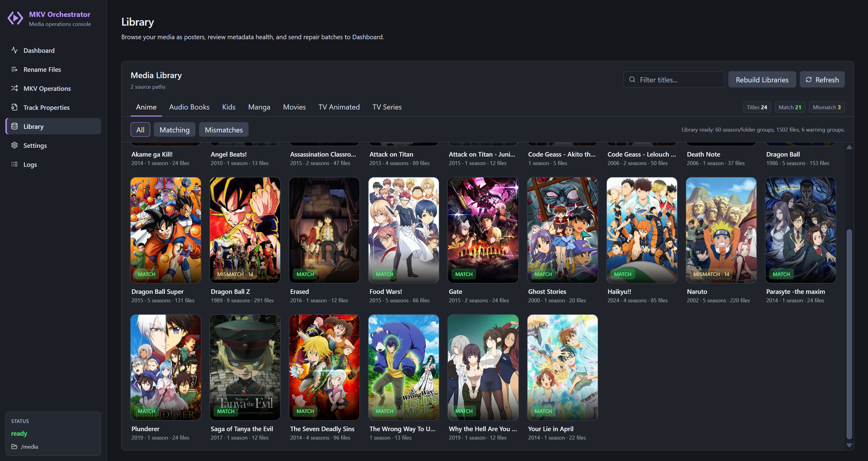Open MKV Operations section
Viewport: 868px width, 461px height.
point(53,88)
